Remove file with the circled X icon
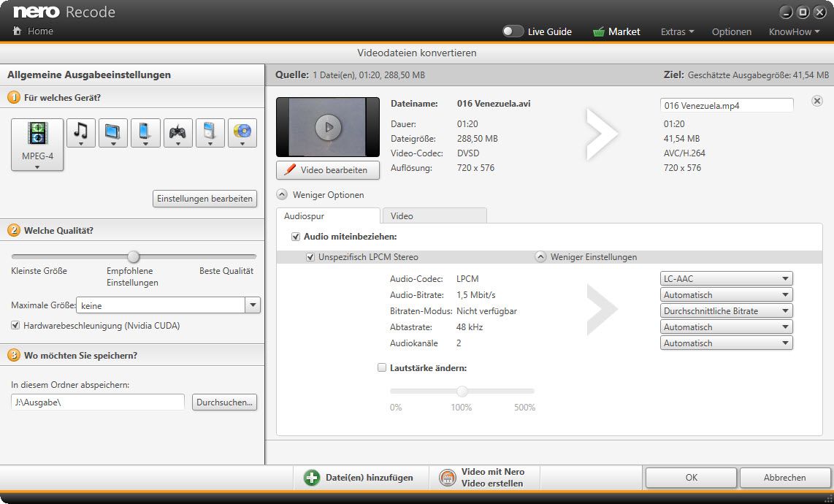 tap(817, 102)
